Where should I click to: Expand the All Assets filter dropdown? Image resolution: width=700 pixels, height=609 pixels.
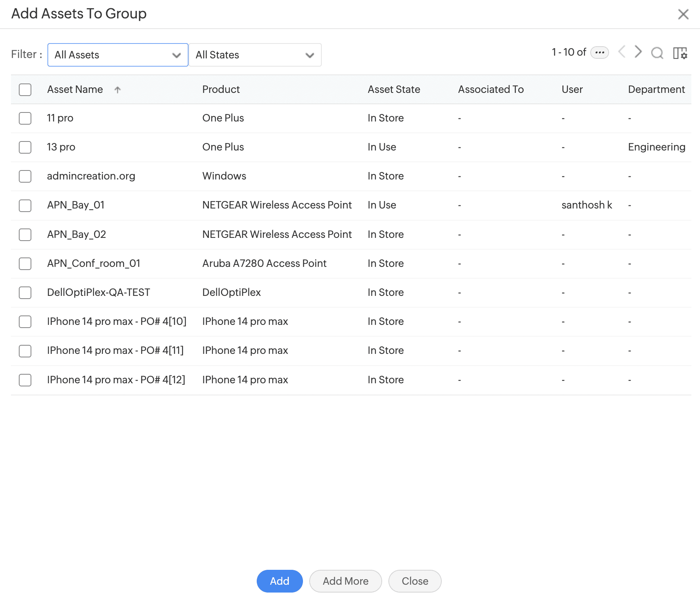pyautogui.click(x=118, y=55)
